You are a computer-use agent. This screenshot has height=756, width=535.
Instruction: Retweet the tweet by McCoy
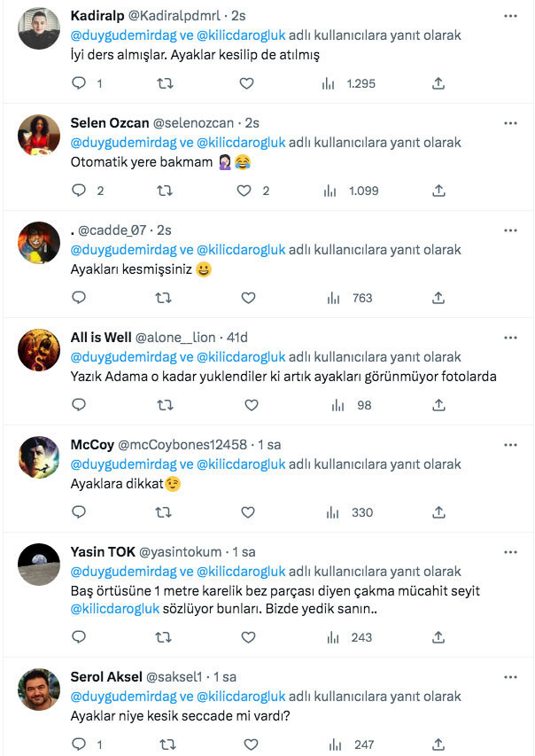[163, 512]
